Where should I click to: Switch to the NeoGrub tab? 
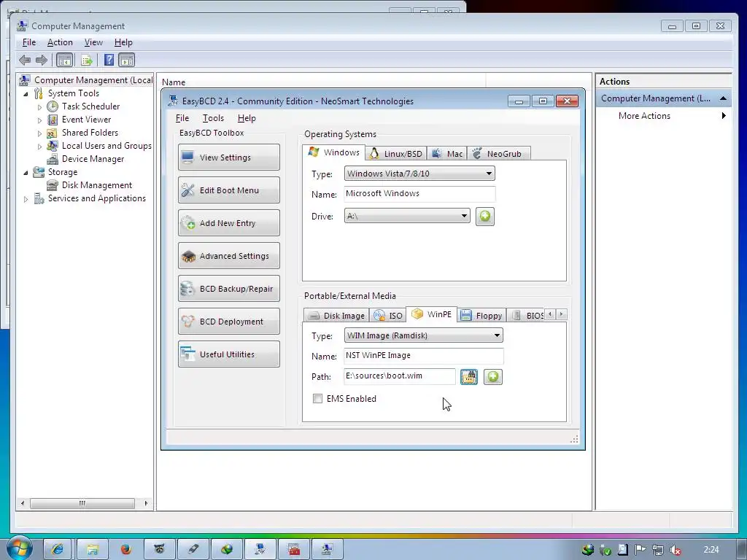(x=498, y=153)
